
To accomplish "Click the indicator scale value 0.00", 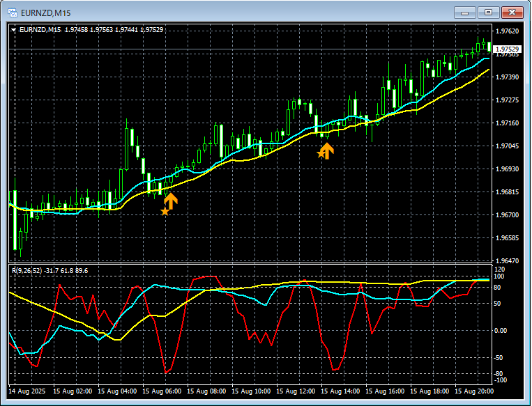I will [500, 330].
